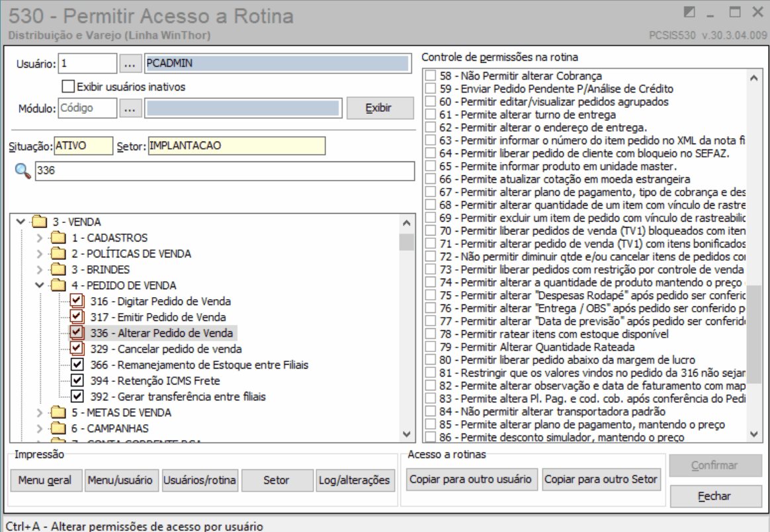Viewport: 770px width, 532px height.
Task: Click Copiar para outro Setor
Action: [x=601, y=479]
